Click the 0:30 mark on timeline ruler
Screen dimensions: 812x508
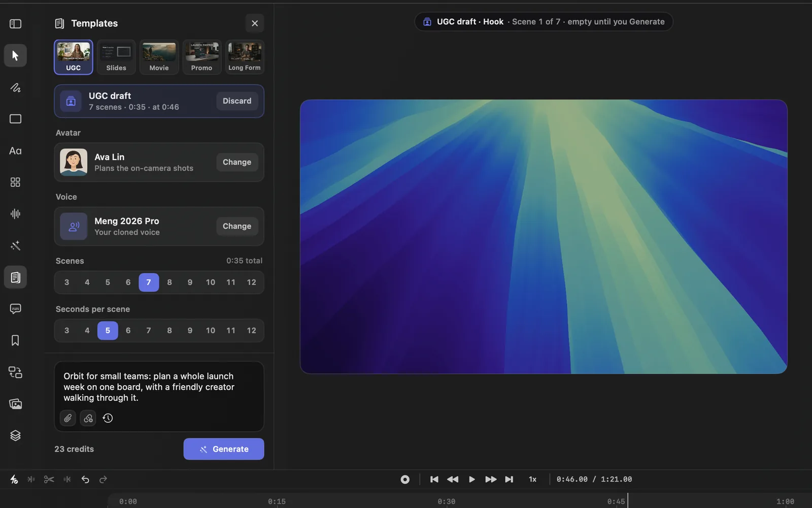[446, 501]
